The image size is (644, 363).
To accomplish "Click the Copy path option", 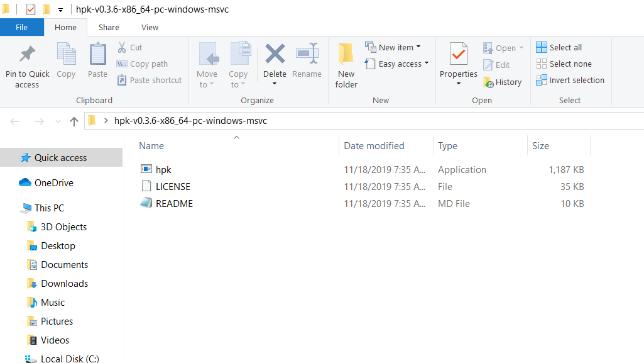I will point(143,64).
